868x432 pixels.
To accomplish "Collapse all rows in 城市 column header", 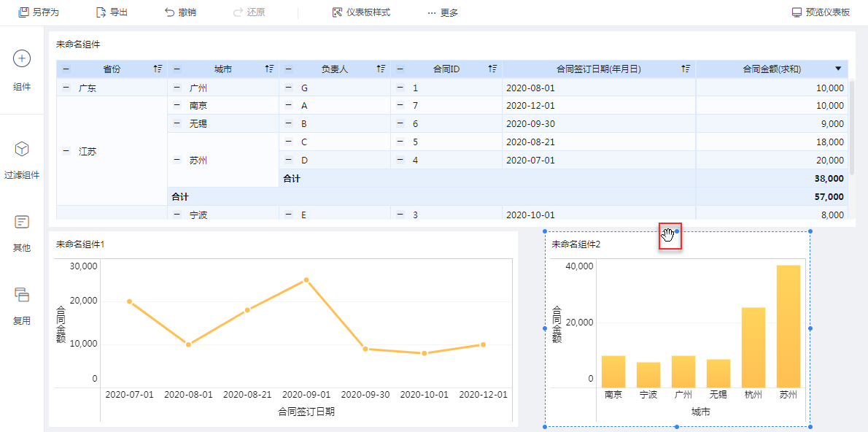I will [177, 69].
